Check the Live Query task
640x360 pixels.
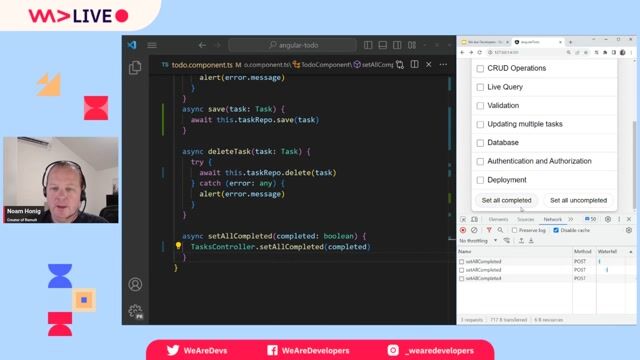tap(480, 87)
